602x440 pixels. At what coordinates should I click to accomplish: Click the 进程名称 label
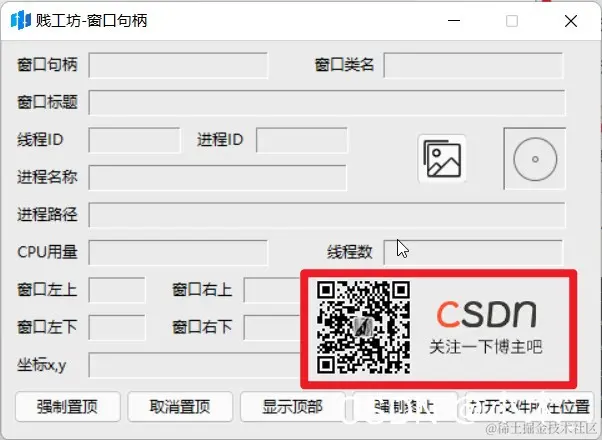(47, 177)
